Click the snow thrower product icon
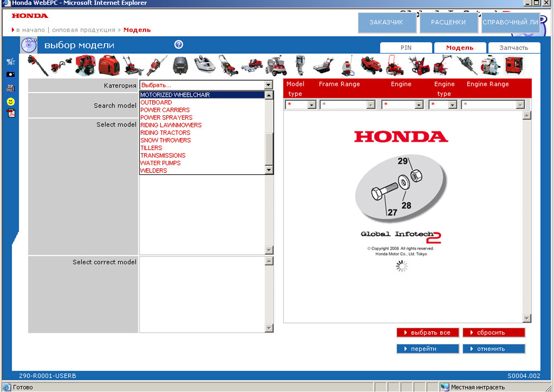This screenshot has height=392, width=554. tap(419, 65)
